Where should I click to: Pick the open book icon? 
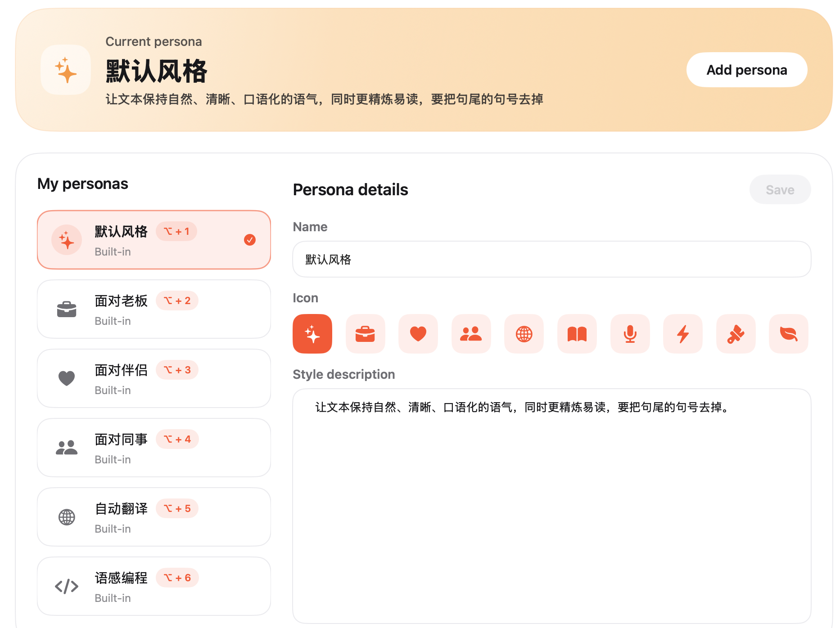tap(577, 334)
